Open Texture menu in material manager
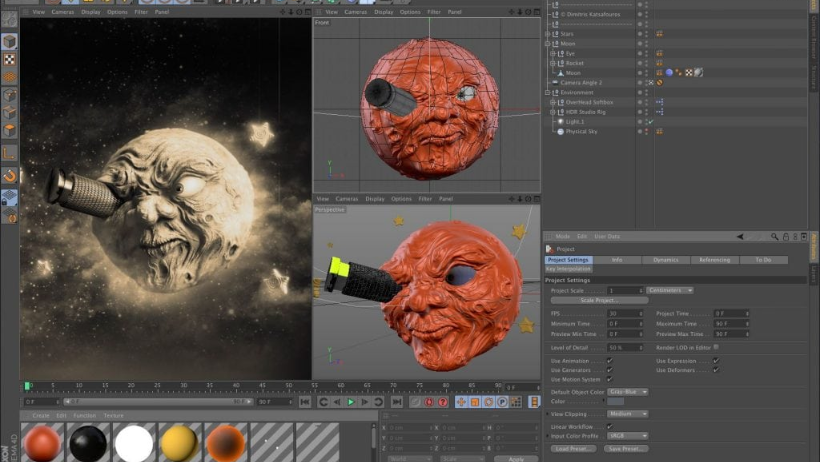Screen dimensions: 820x462 [113, 415]
